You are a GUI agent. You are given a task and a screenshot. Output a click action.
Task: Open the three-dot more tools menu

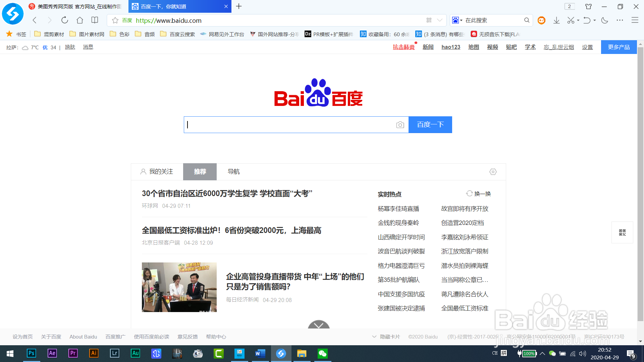pos(620,20)
